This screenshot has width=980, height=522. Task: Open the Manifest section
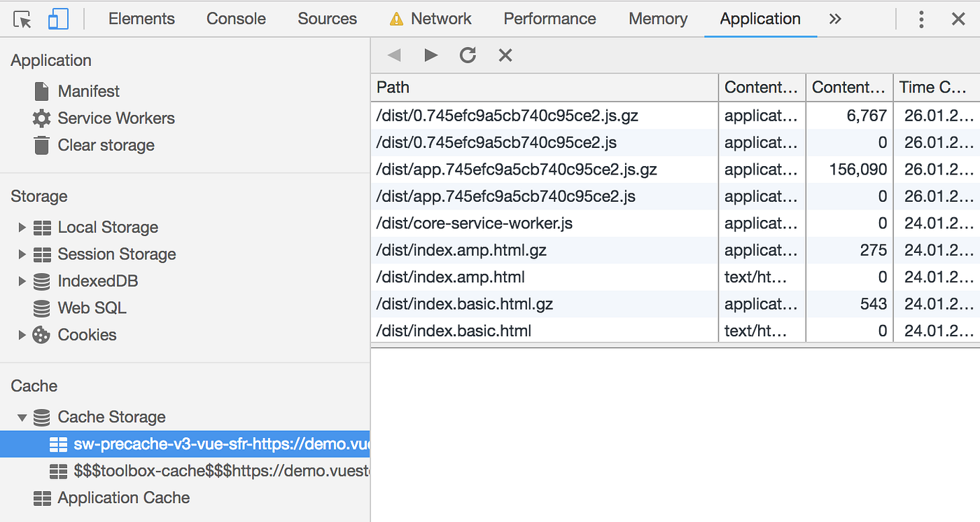tap(87, 91)
